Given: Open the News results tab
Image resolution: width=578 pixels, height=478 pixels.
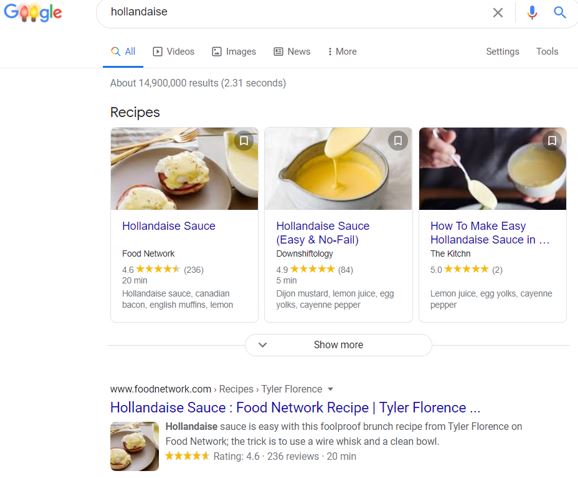Looking at the screenshot, I should (292, 52).
